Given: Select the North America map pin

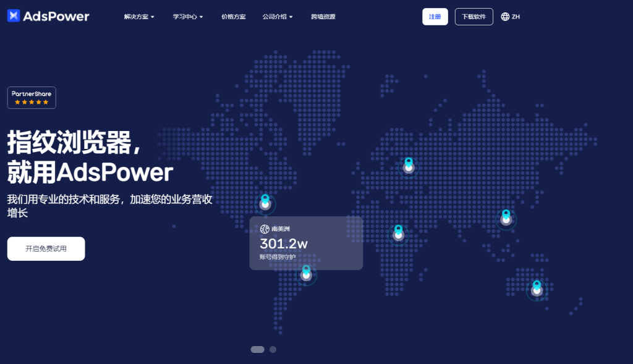Looking at the screenshot, I should coord(265,201).
